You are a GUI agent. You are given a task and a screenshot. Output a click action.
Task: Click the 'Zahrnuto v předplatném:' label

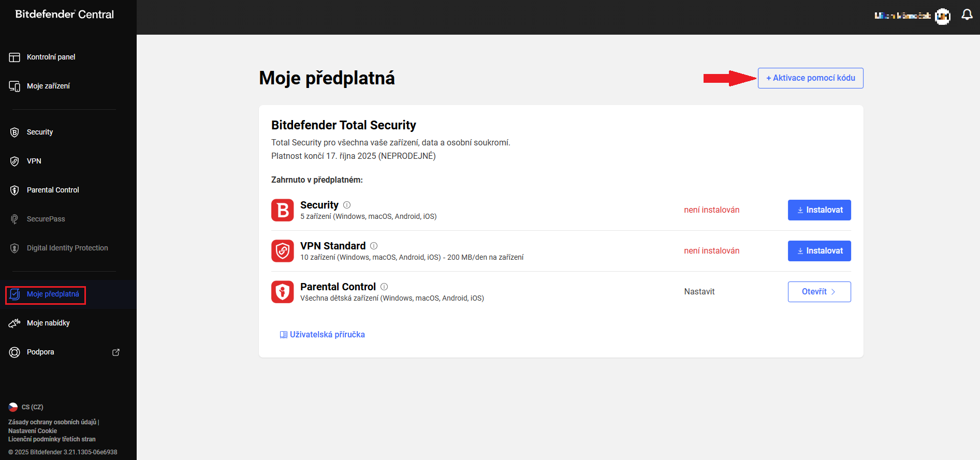(317, 180)
